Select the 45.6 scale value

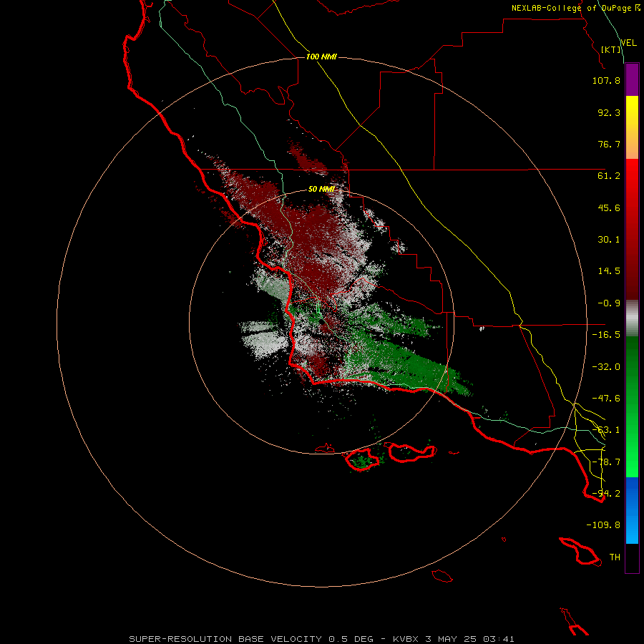[609, 208]
